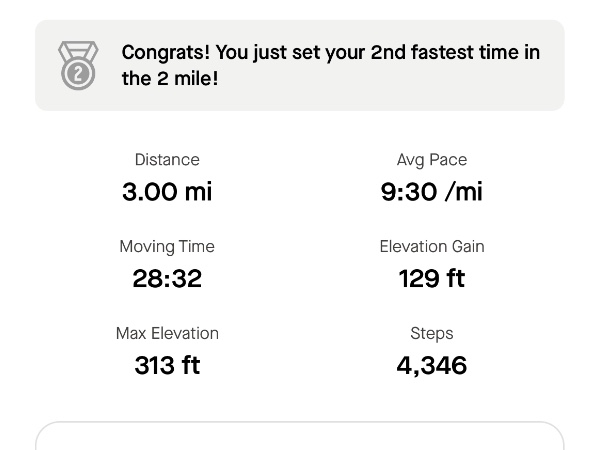Open the rounded card at the bottom
600x450 pixels.
click(x=300, y=436)
